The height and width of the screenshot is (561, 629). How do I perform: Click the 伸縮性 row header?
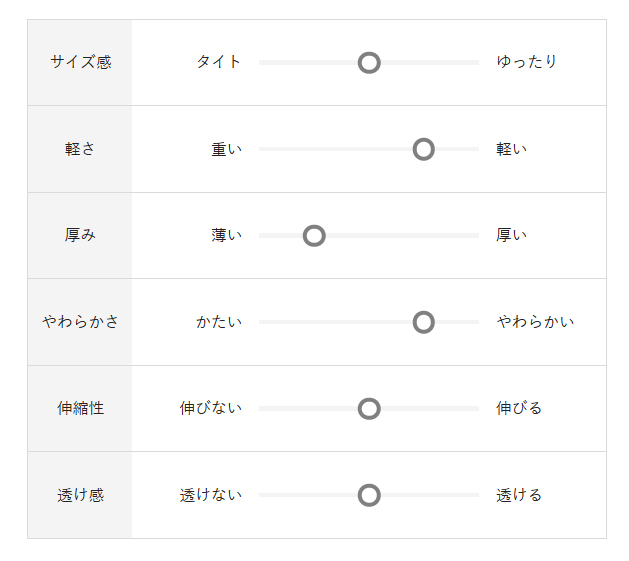(80, 408)
